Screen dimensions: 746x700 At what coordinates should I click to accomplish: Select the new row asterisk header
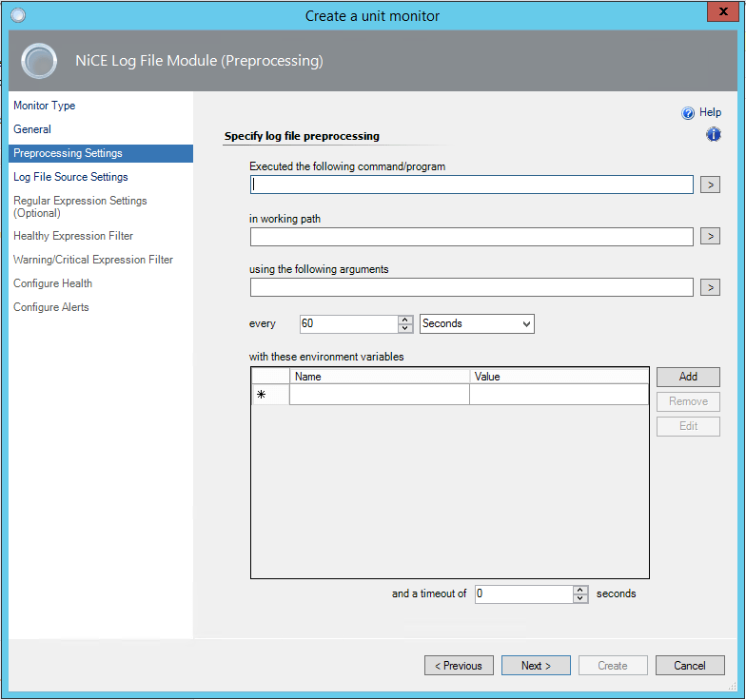pyautogui.click(x=270, y=394)
